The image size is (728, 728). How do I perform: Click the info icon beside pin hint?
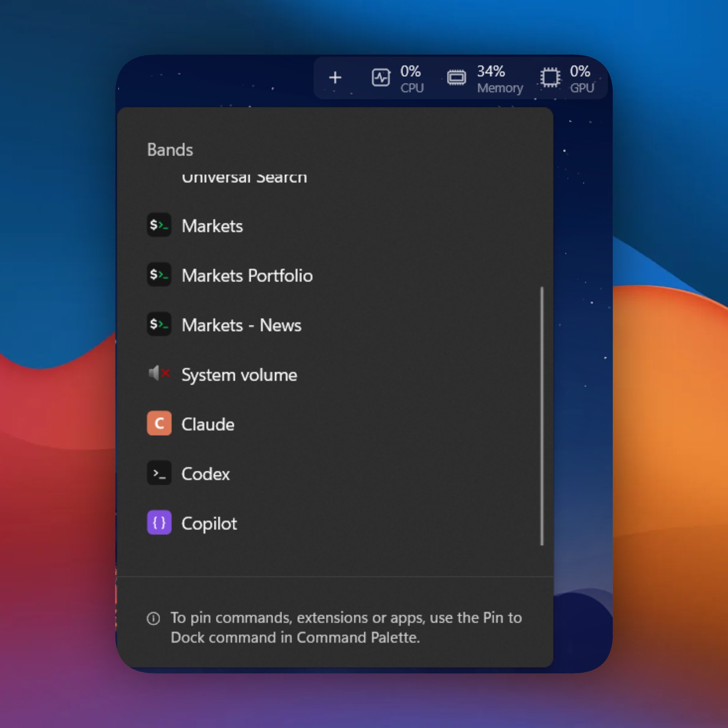coord(153,618)
